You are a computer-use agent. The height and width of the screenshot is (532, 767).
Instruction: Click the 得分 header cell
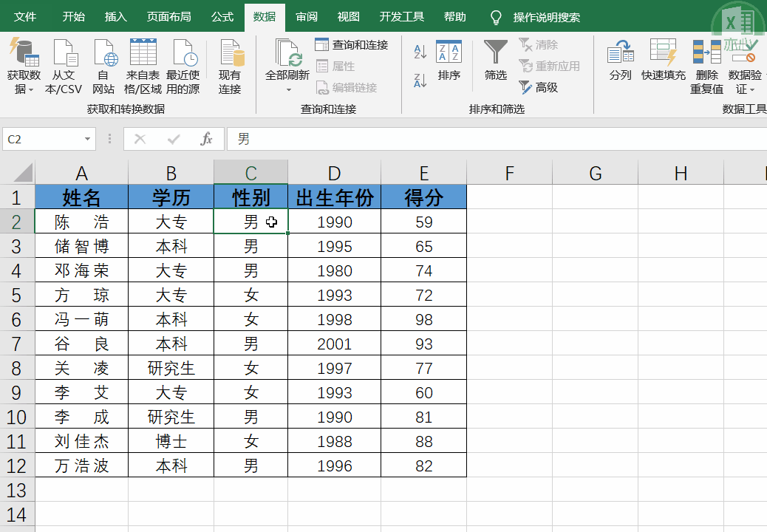424,197
